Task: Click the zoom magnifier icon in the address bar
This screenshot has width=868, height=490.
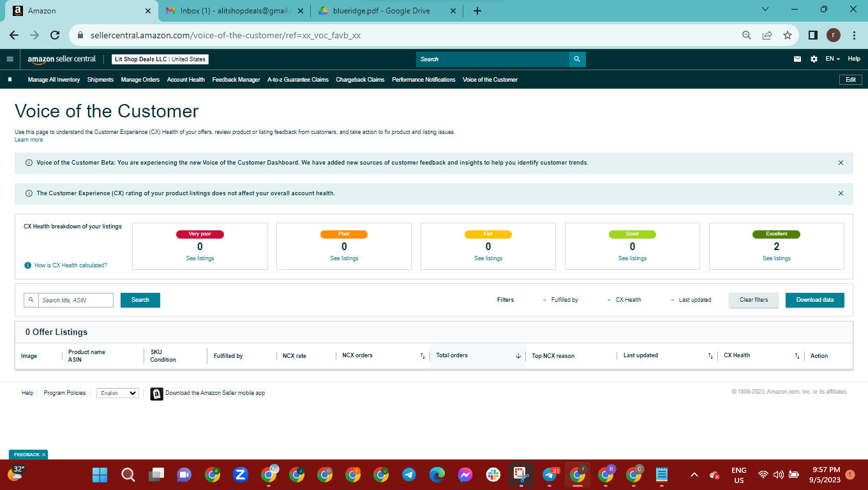Action: click(747, 36)
